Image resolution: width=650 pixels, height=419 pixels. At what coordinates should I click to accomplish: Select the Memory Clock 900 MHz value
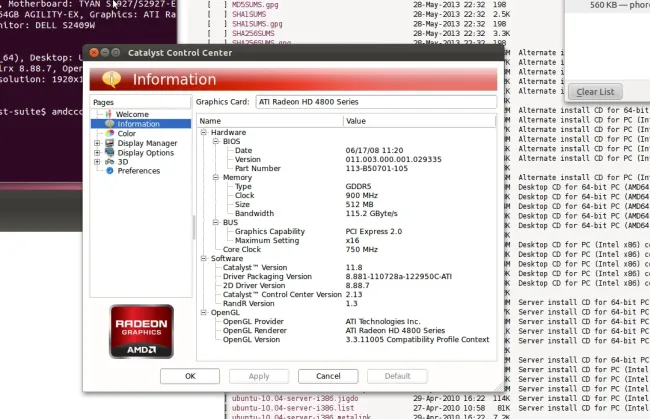point(361,196)
